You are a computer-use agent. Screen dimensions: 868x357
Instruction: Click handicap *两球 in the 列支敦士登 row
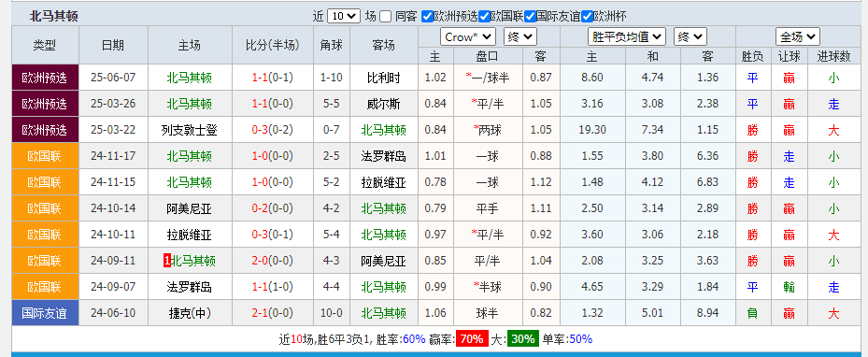(x=488, y=130)
